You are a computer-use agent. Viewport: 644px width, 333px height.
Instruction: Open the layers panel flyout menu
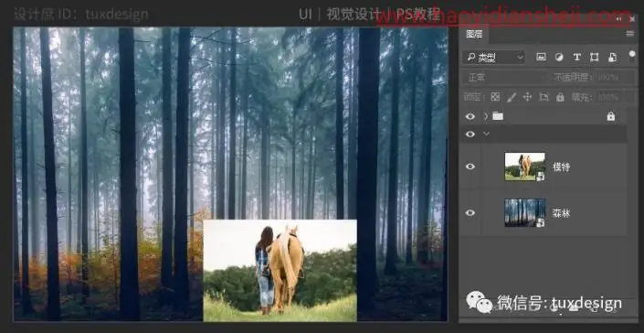point(629,34)
